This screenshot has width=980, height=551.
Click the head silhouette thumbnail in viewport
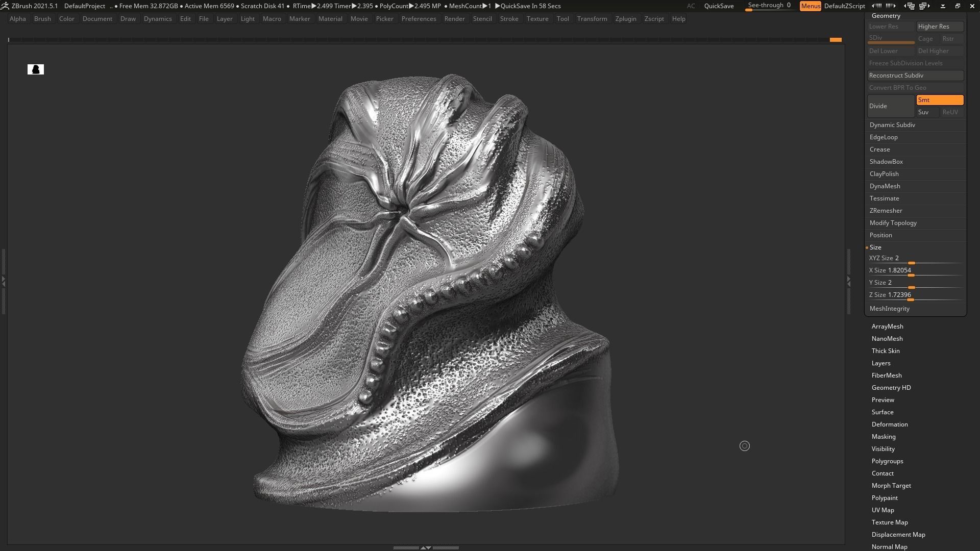pyautogui.click(x=36, y=69)
